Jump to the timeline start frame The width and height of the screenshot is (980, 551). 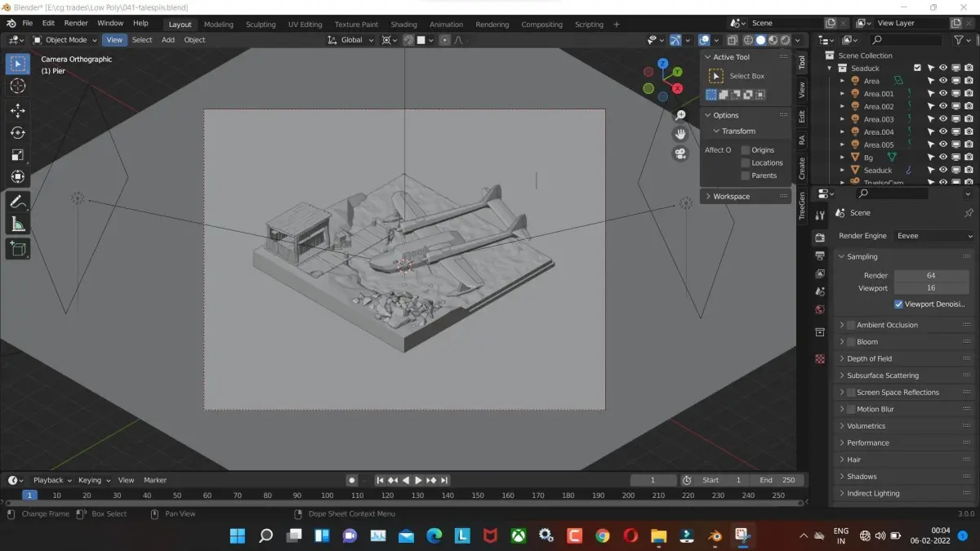381,480
